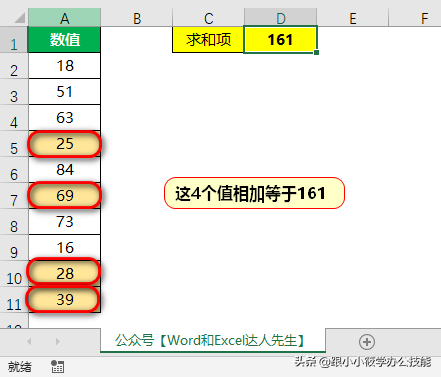Select row 1 header
This screenshot has width=441, height=377.
click(14, 40)
